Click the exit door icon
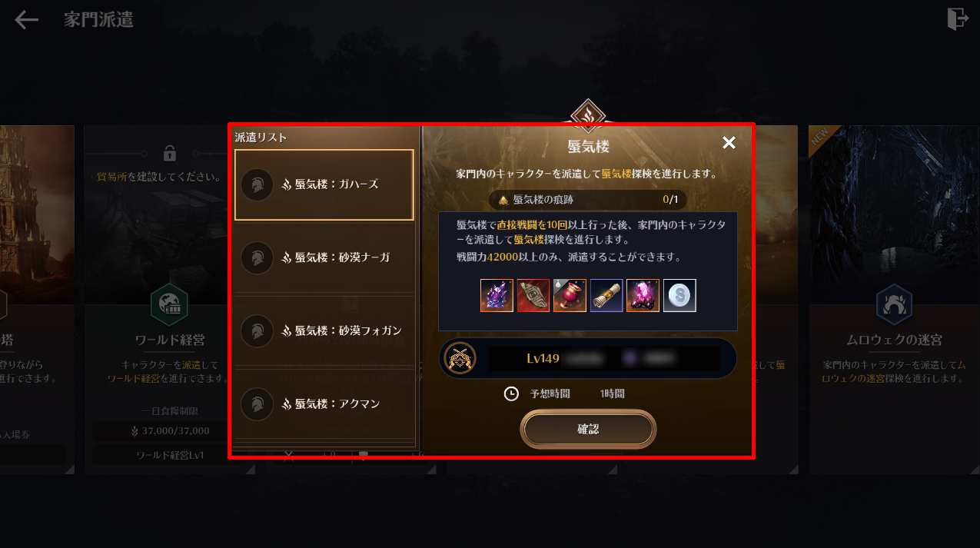Image resolution: width=980 pixels, height=548 pixels. [x=958, y=18]
